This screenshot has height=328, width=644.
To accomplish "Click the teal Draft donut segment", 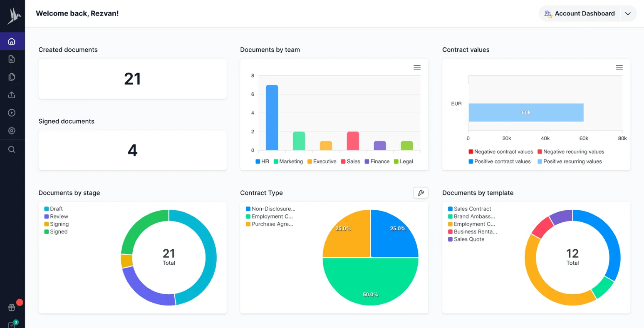I will [x=211, y=254].
